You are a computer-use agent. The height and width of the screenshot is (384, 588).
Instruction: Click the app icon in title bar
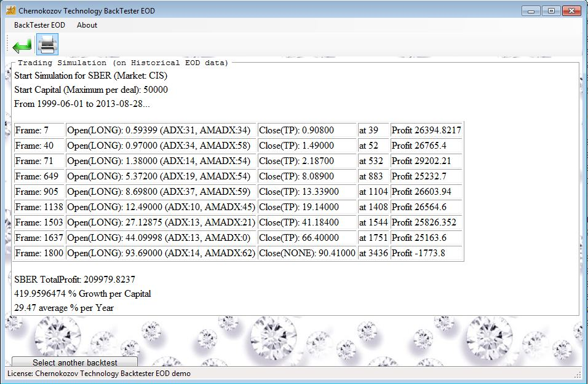tap(11, 10)
